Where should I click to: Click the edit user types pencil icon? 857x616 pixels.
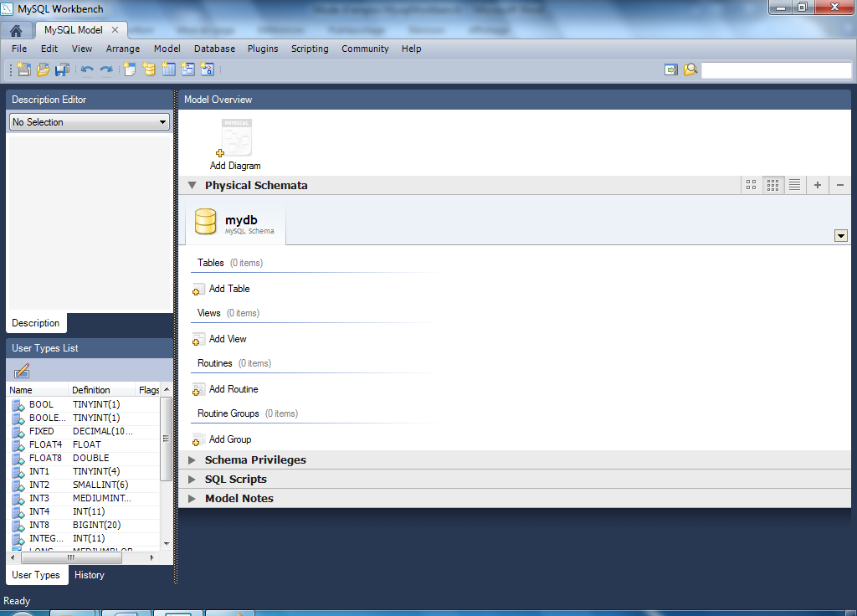22,371
